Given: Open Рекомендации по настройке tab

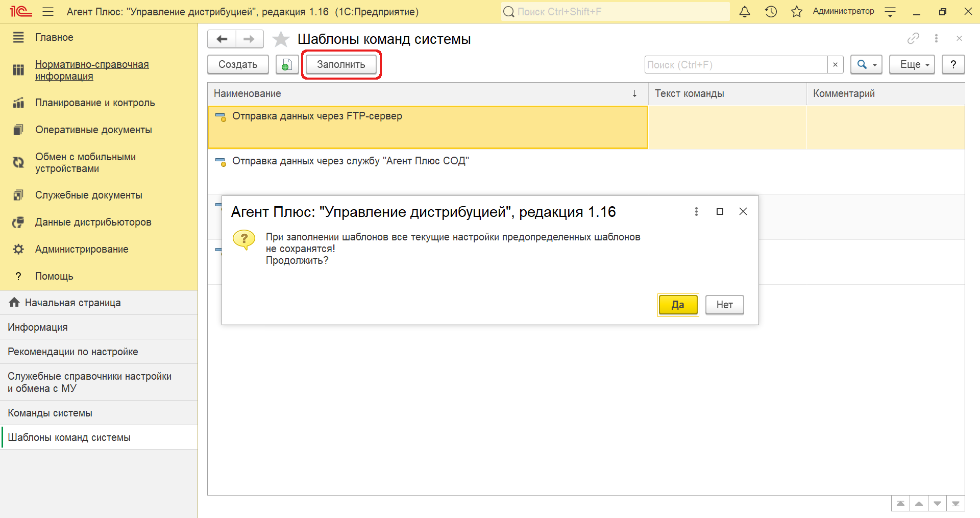Looking at the screenshot, I should pyautogui.click(x=99, y=352).
